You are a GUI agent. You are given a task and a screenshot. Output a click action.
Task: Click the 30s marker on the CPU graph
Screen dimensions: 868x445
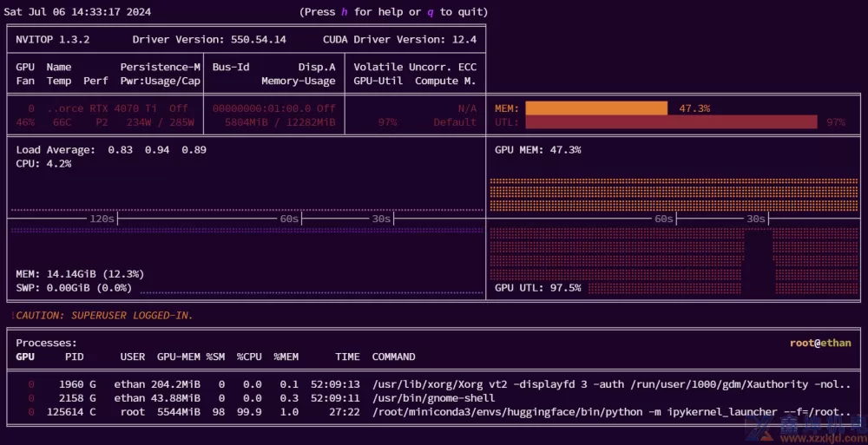coord(381,219)
